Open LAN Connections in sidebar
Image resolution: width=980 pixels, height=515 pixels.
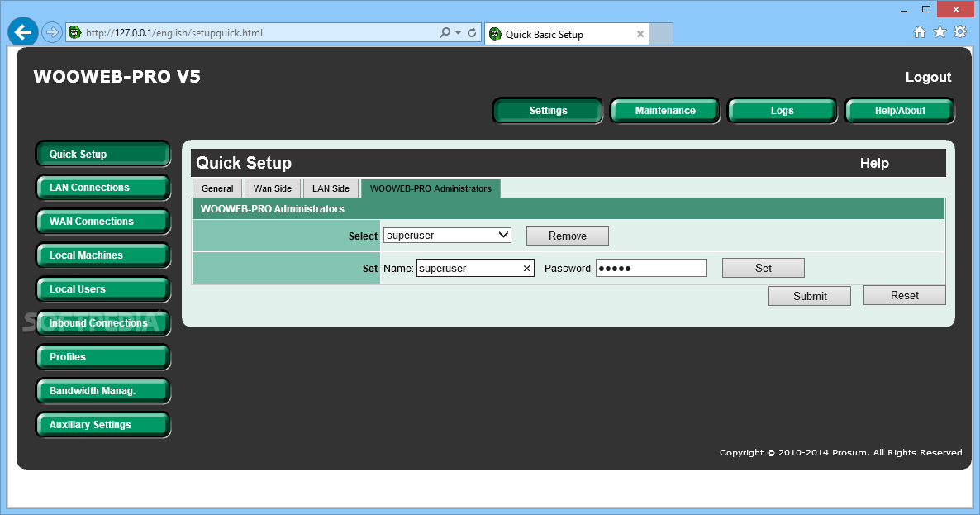pos(103,188)
